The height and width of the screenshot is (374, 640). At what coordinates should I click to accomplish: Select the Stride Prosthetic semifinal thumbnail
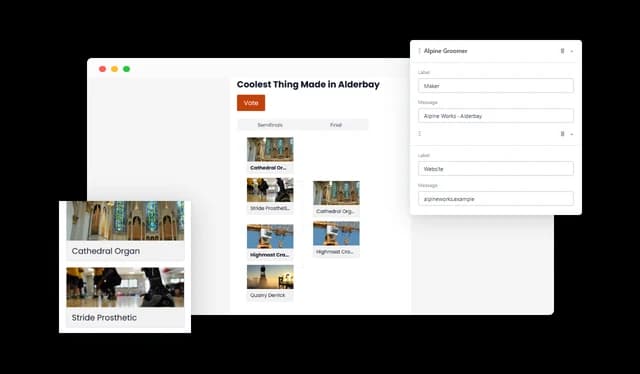pos(270,190)
